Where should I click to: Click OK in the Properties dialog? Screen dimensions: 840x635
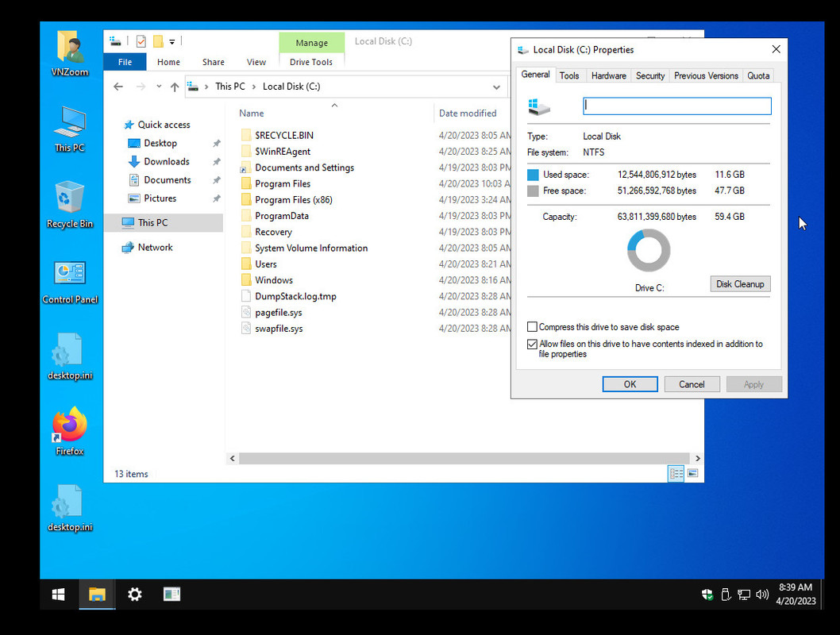[x=630, y=384]
